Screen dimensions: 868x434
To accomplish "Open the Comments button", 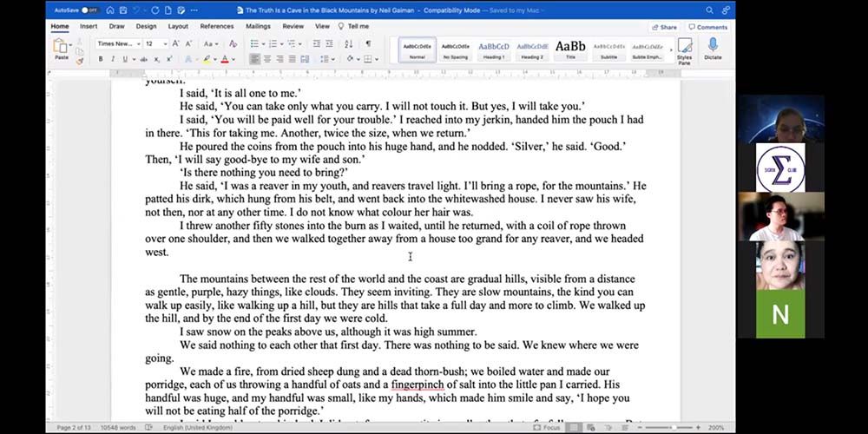I will click(x=708, y=27).
